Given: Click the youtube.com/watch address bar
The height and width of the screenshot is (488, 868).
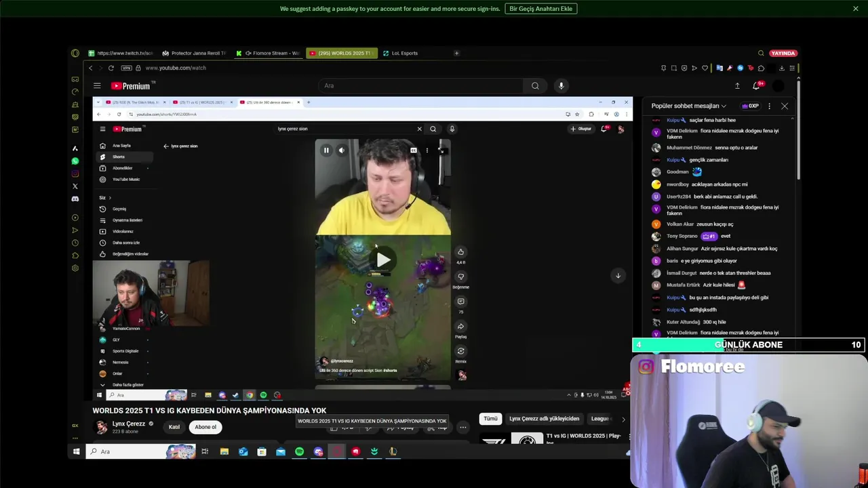Looking at the screenshot, I should pyautogui.click(x=175, y=68).
